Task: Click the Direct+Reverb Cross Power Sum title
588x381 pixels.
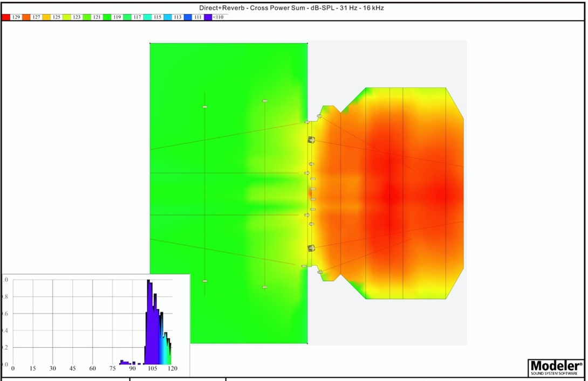Action: [291, 9]
